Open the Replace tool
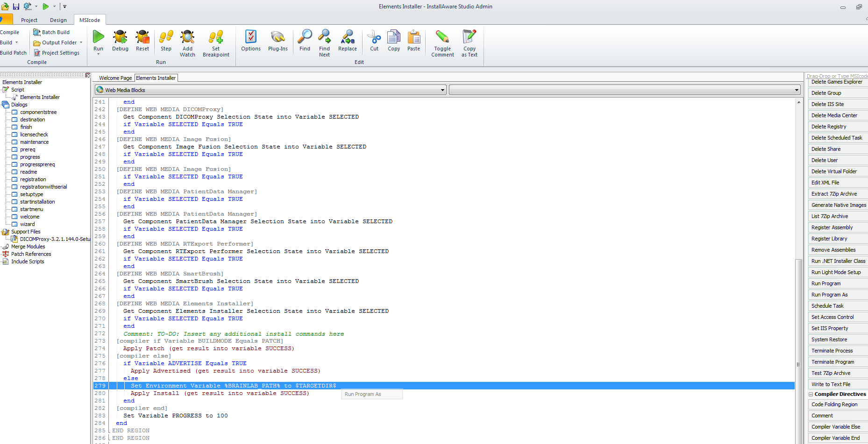 [348, 40]
